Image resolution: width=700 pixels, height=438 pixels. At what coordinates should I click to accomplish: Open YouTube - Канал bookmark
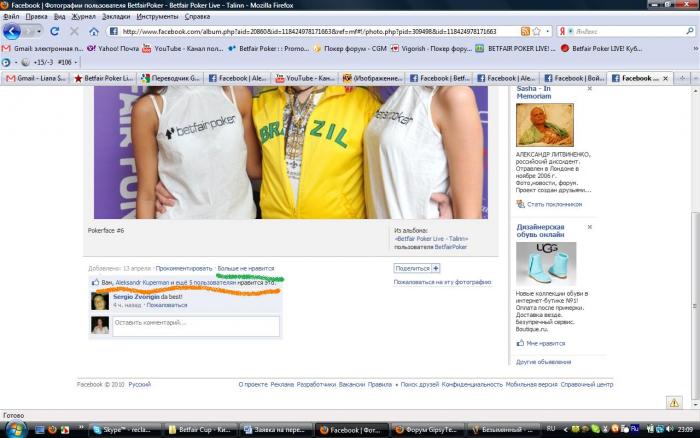183,48
